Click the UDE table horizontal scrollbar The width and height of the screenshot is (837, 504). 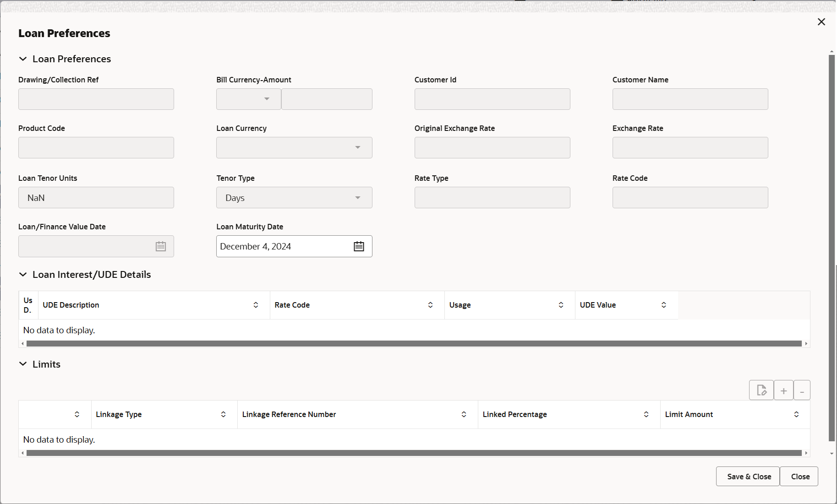coord(414,343)
